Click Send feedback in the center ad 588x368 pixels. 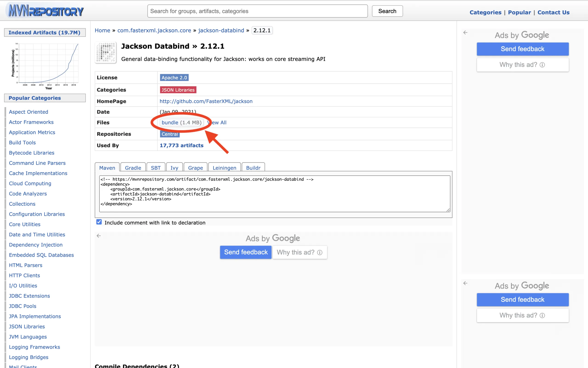coord(246,252)
